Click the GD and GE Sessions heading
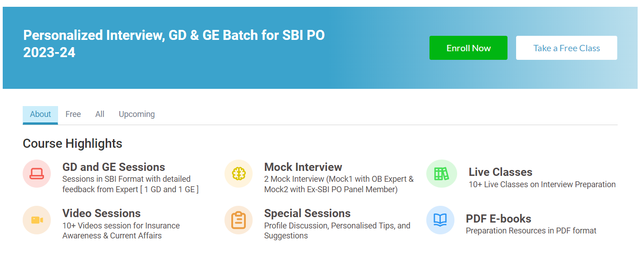 114,167
